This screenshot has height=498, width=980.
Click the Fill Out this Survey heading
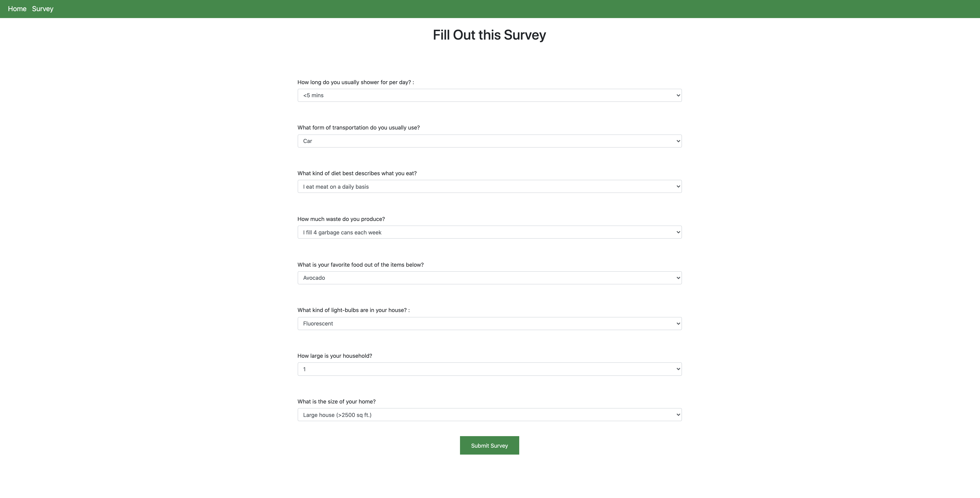click(489, 35)
